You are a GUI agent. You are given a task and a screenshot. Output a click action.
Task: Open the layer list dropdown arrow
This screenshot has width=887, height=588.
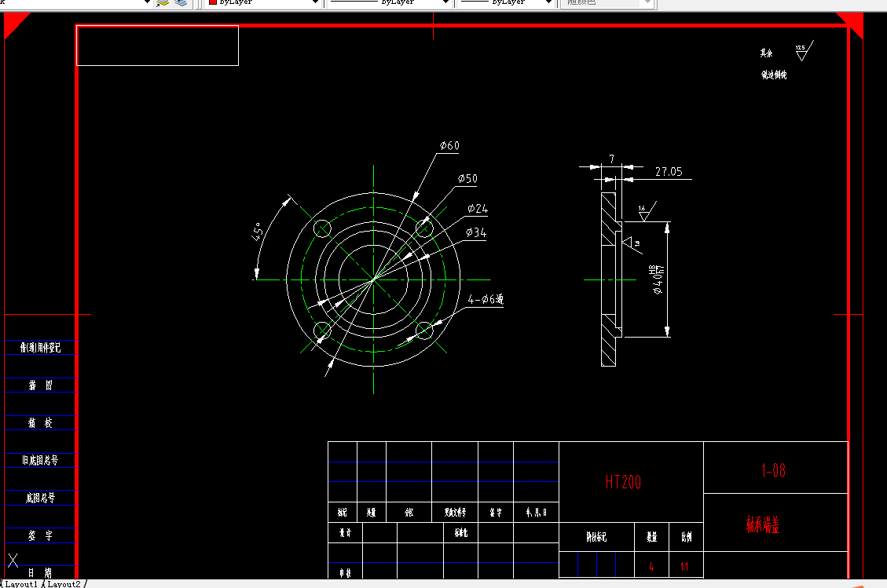(x=147, y=2)
